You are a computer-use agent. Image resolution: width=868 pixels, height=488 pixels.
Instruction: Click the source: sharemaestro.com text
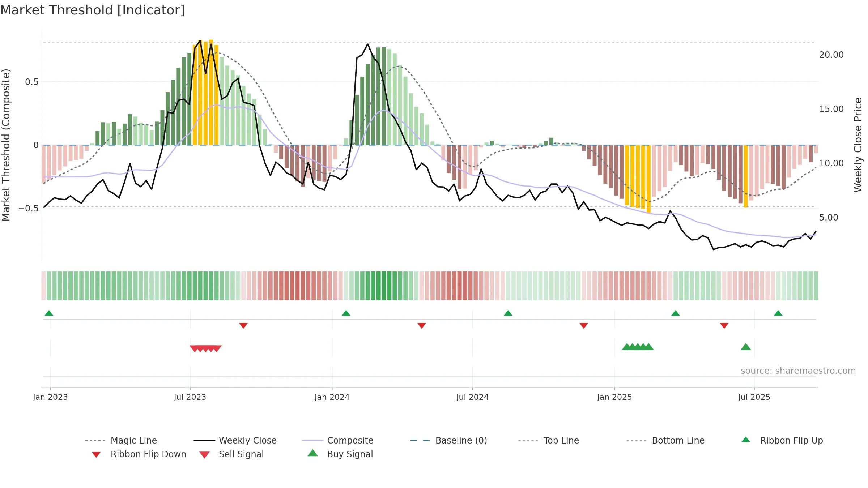click(x=798, y=371)
